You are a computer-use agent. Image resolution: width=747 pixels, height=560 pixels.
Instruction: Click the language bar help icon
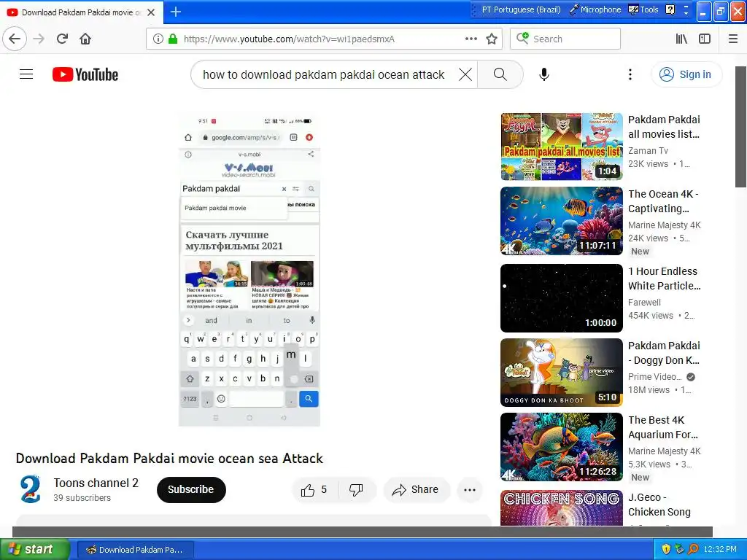coord(670,9)
